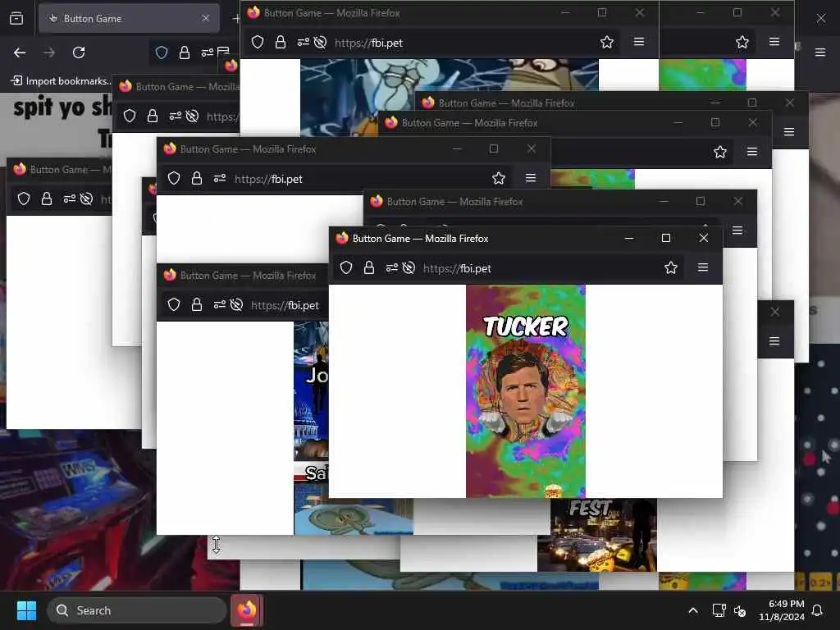840x630 pixels.
Task: Click padlock in window titled 'Button Game — Mozilla'
Action: point(153,116)
